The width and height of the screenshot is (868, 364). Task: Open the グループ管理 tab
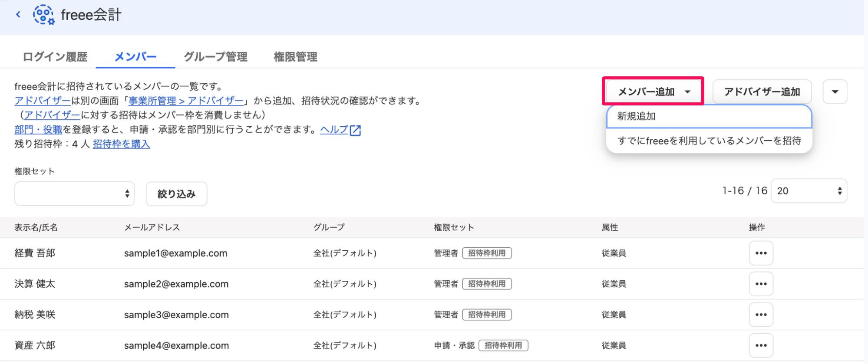pos(215,57)
